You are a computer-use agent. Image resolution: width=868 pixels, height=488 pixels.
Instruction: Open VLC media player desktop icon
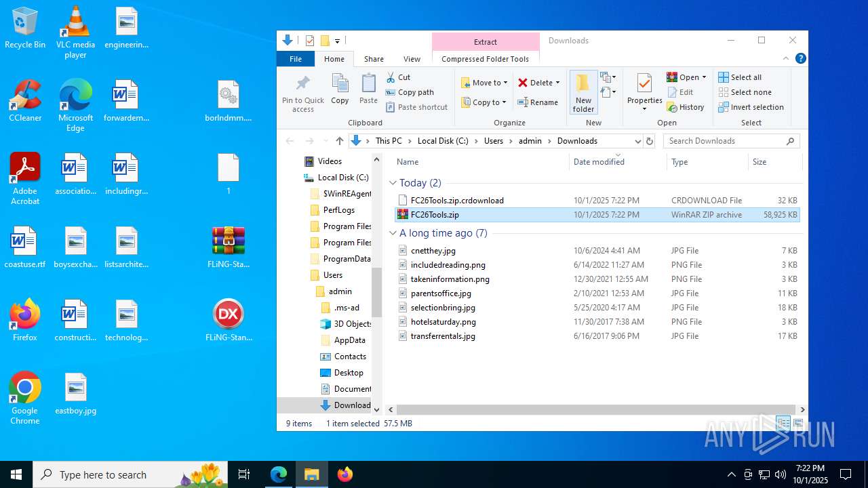pos(75,32)
